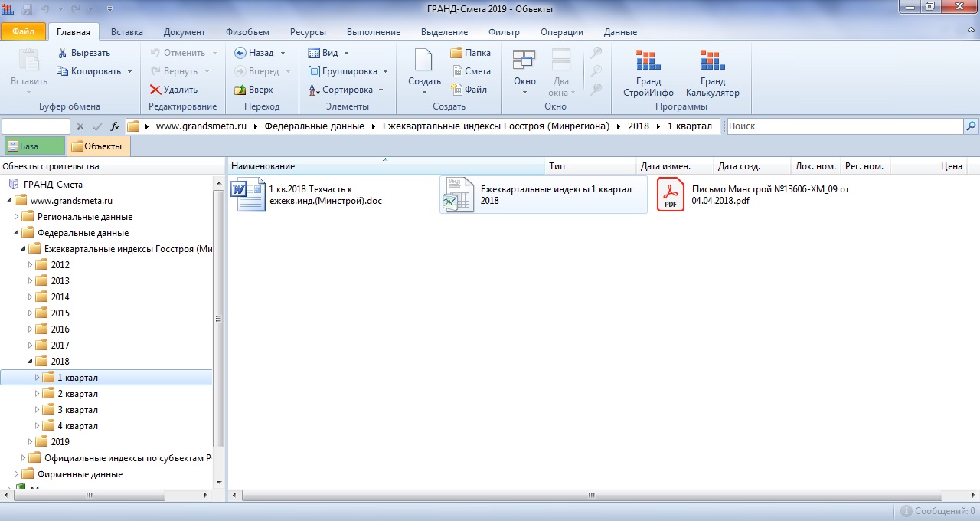Click the fx formula icon
Viewport: 980px width, 521px height.
[x=115, y=126]
